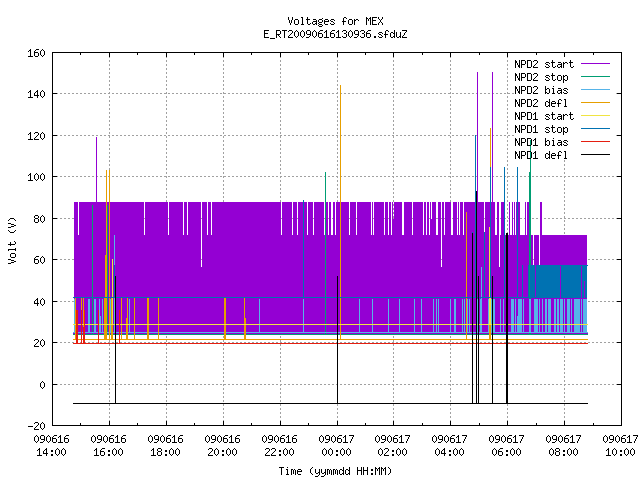The width and height of the screenshot is (640, 480).
Task: Click the light blue NPD2 bias legend line
Action: coord(595,89)
